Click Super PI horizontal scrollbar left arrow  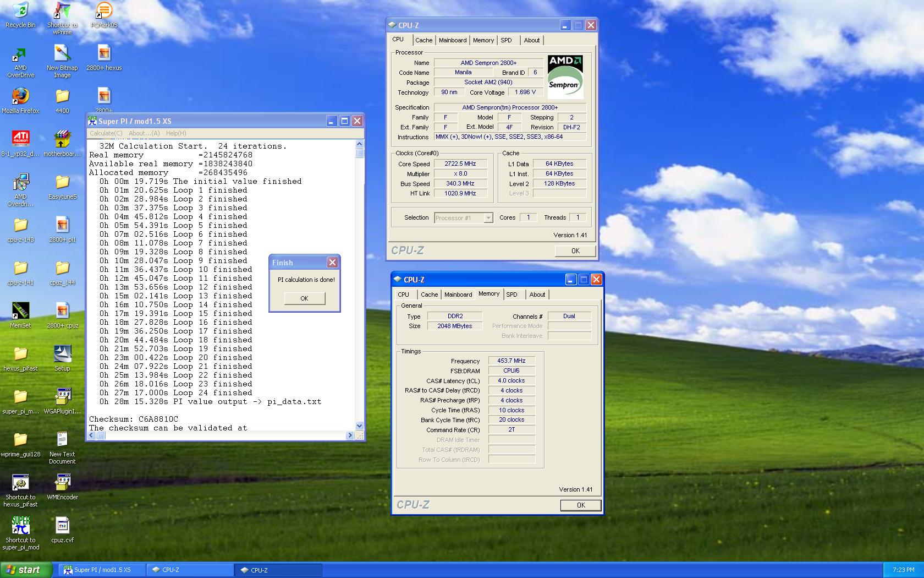(x=92, y=435)
